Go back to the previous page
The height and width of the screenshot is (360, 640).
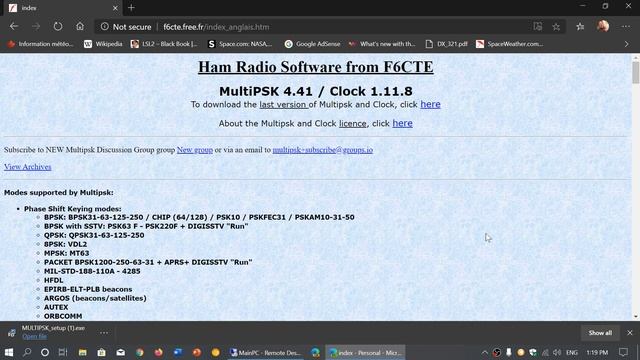[x=14, y=27]
